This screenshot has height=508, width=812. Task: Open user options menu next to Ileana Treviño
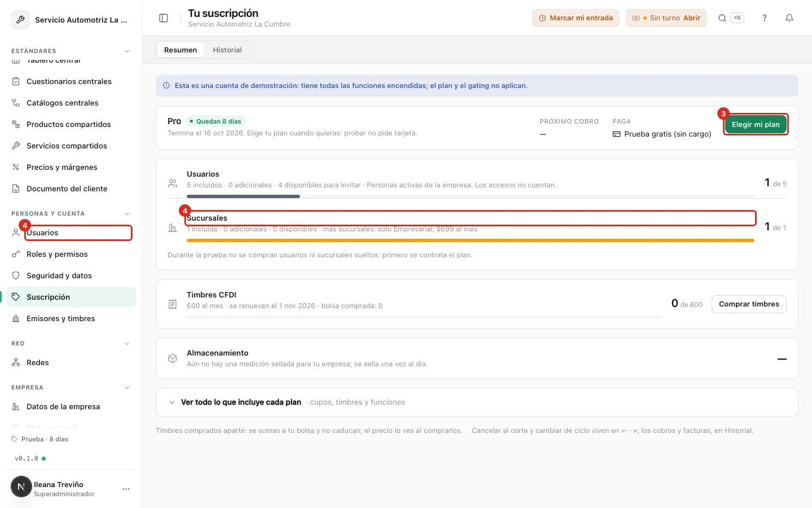pos(126,489)
